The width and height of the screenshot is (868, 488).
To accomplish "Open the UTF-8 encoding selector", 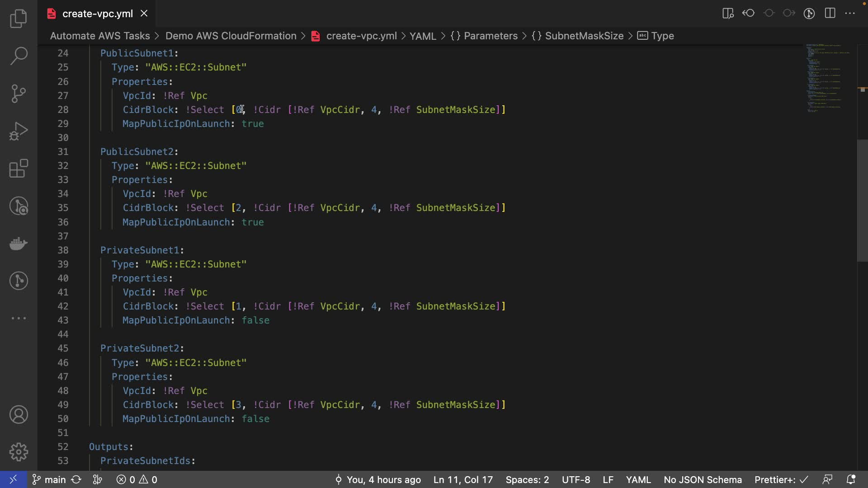I will click(576, 479).
